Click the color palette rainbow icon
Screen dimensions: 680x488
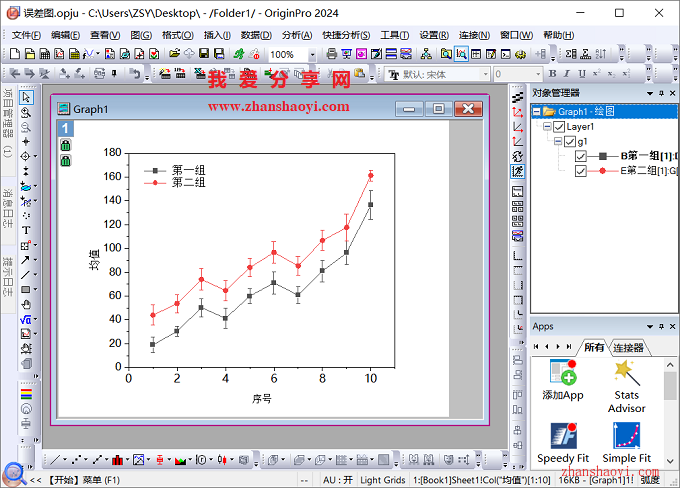click(26, 394)
